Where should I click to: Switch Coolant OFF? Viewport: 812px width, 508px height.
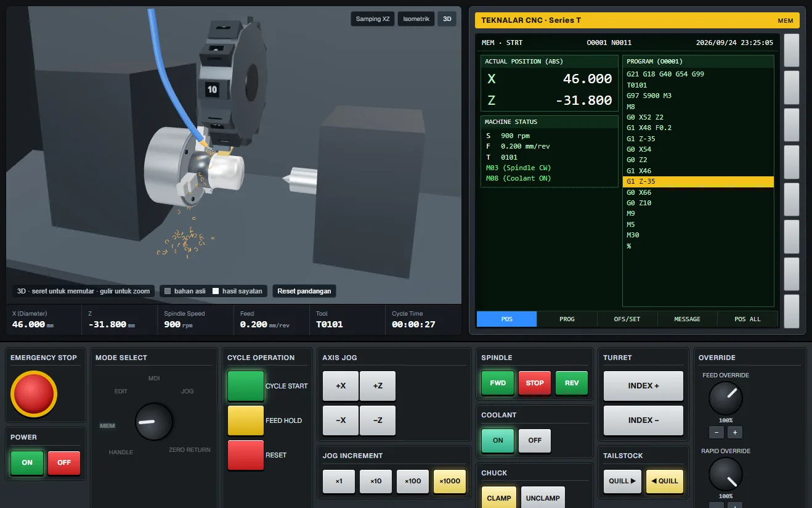[x=535, y=440]
